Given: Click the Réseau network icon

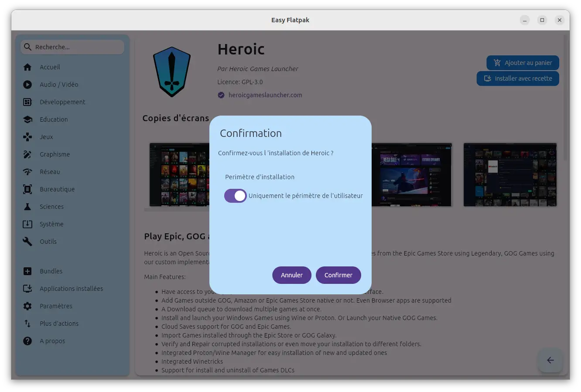Looking at the screenshot, I should pos(27,172).
